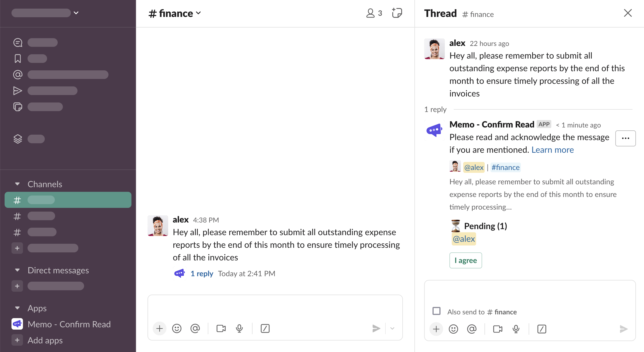Open finance channel name dropdown
The image size is (644, 352).
coord(175,13)
